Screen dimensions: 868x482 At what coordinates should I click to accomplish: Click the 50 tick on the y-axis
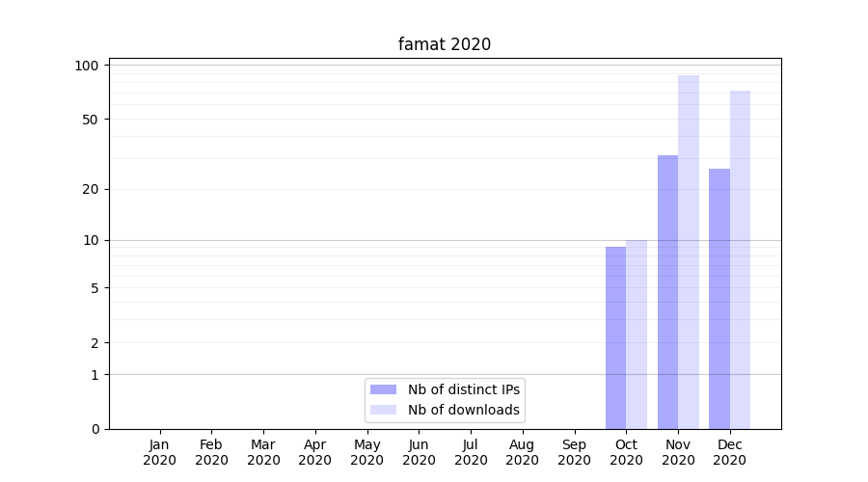pyautogui.click(x=92, y=120)
